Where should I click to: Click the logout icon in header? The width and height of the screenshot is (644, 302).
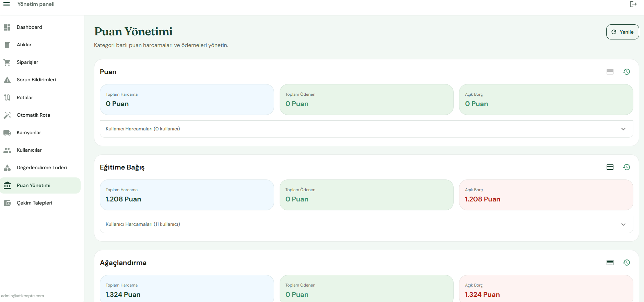pyautogui.click(x=633, y=4)
